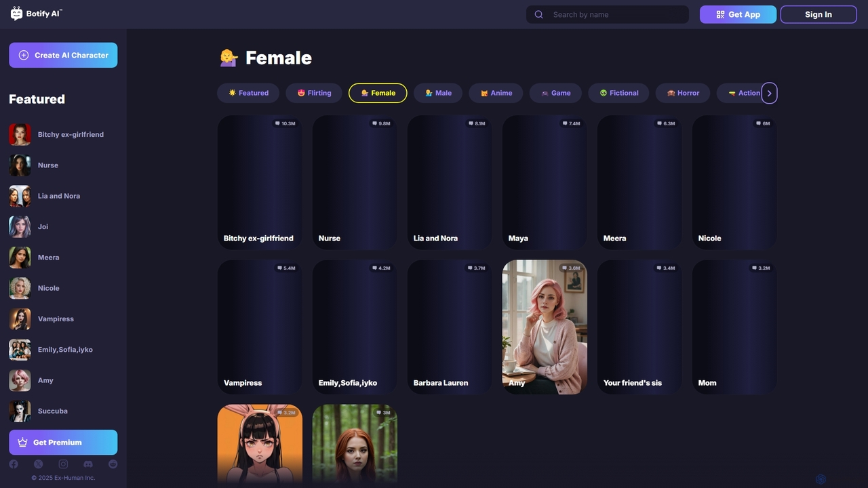Click the search magnifier icon

click(x=538, y=14)
